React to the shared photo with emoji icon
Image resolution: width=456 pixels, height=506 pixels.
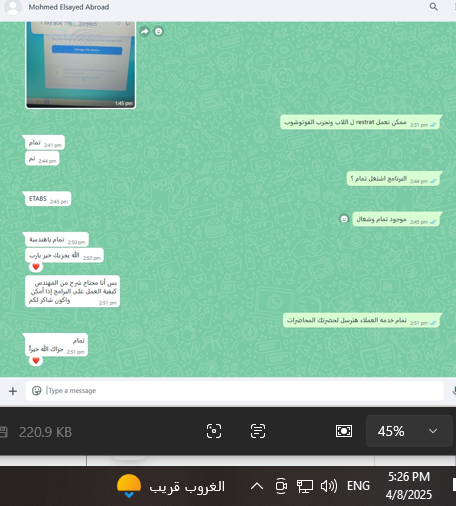click(x=159, y=31)
